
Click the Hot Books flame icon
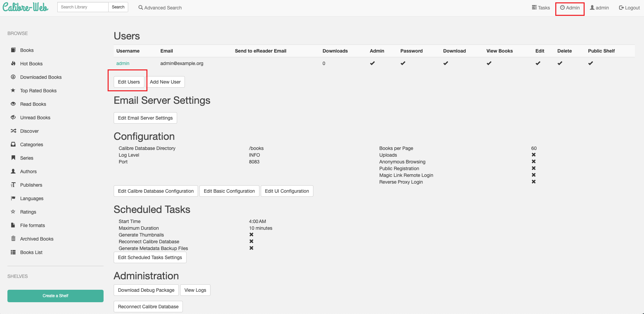(13, 63)
